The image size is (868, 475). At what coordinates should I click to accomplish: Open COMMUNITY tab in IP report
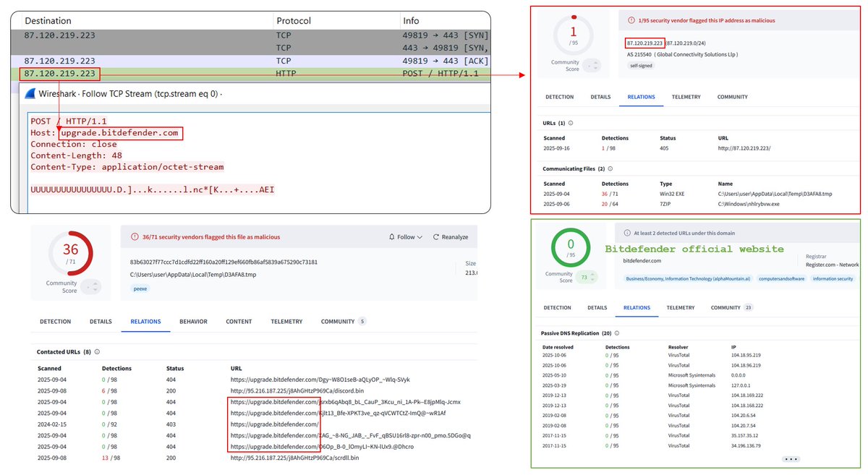pyautogui.click(x=733, y=97)
